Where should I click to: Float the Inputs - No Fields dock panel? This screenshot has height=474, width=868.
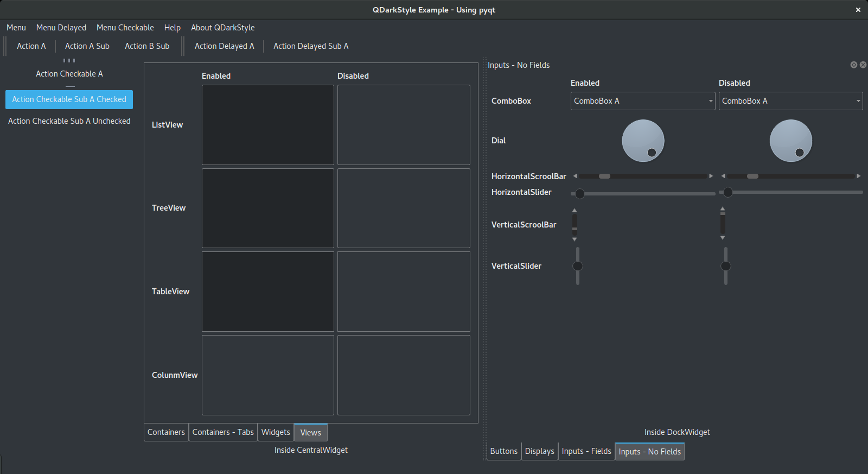pyautogui.click(x=854, y=65)
